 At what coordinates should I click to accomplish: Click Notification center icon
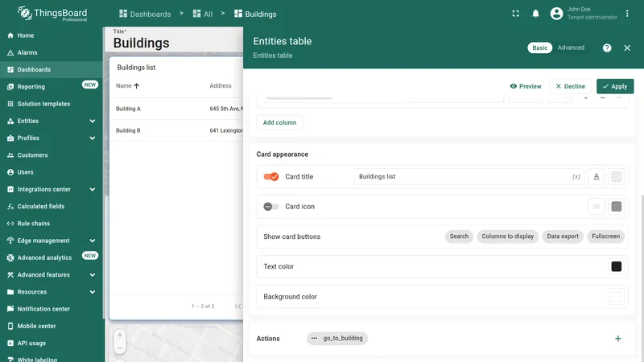pyautogui.click(x=10, y=309)
